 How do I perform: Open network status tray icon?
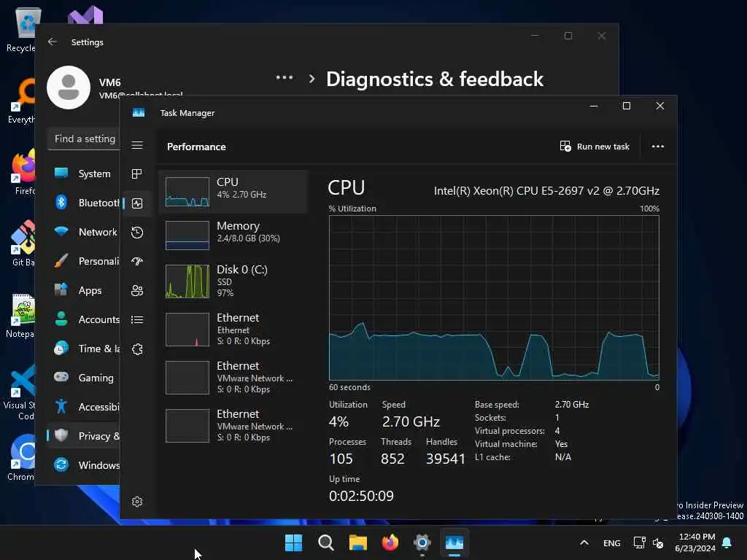[639, 542]
